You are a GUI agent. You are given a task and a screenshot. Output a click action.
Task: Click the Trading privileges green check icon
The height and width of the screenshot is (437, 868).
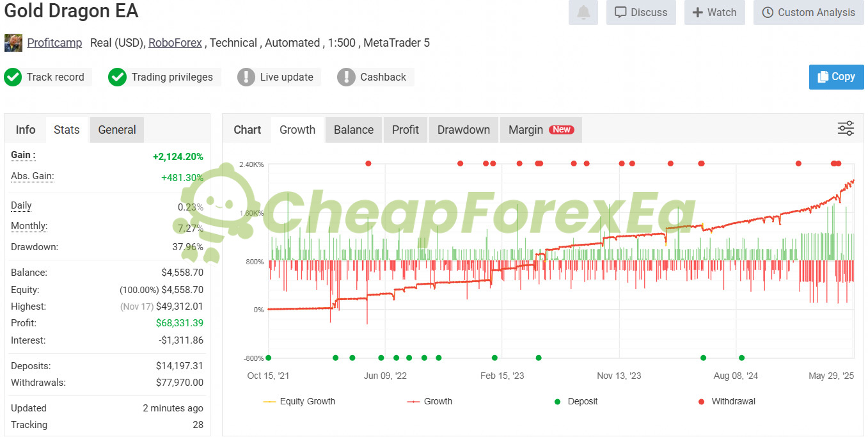point(117,77)
